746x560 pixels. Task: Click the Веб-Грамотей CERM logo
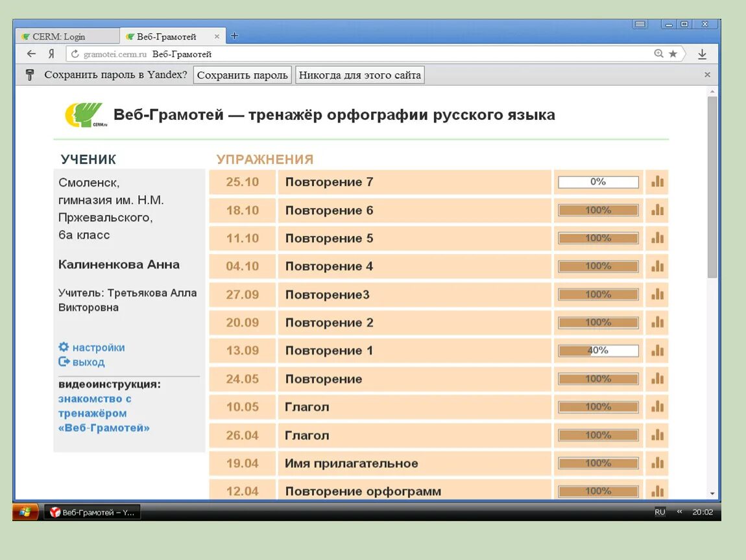pos(86,115)
